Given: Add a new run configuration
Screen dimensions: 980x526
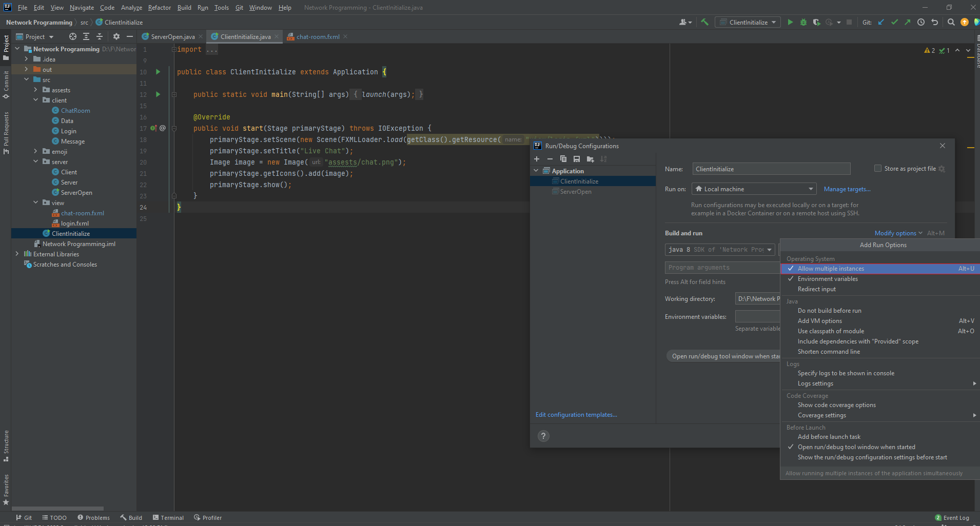Looking at the screenshot, I should [537, 159].
